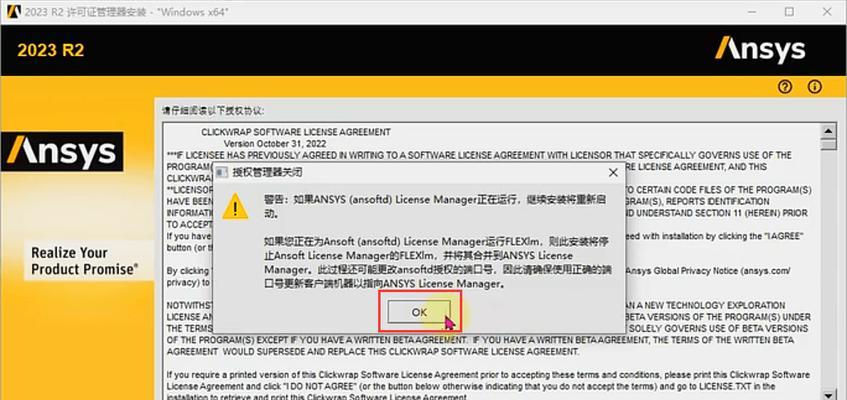The height and width of the screenshot is (400, 847).
Task: Maximize the installer window
Action: point(789,11)
